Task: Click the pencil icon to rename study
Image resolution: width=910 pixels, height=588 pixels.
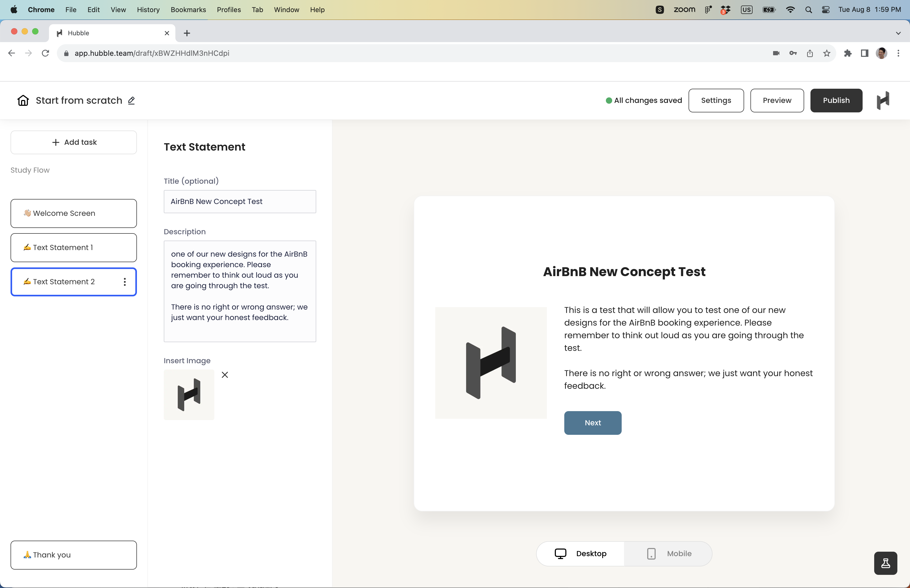Action: pos(131,101)
